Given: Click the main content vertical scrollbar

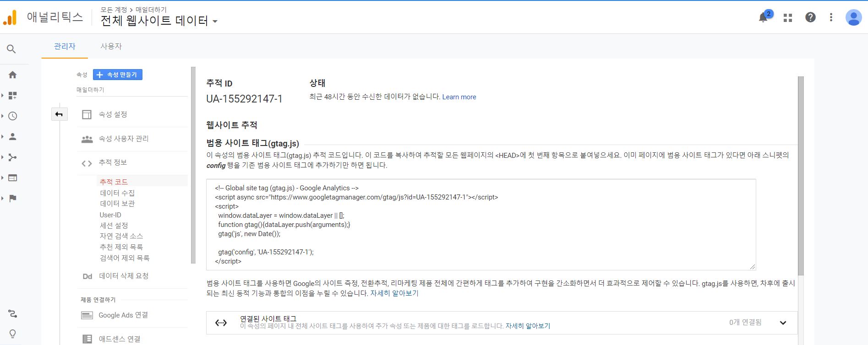Looking at the screenshot, I should (801, 176).
